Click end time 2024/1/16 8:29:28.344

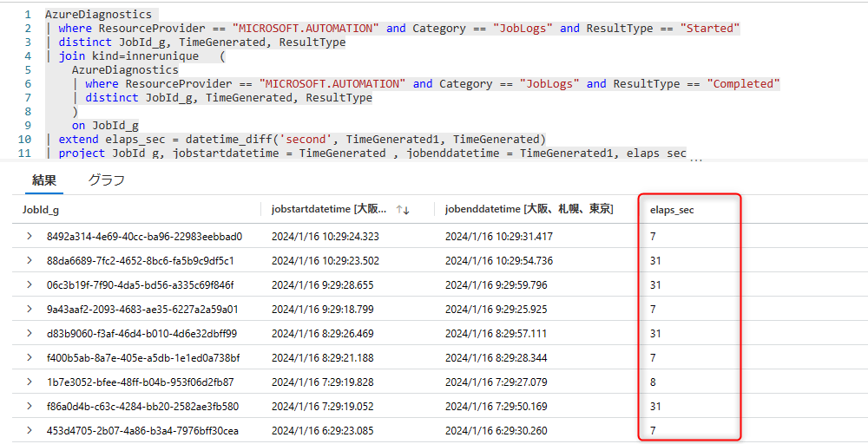click(496, 358)
